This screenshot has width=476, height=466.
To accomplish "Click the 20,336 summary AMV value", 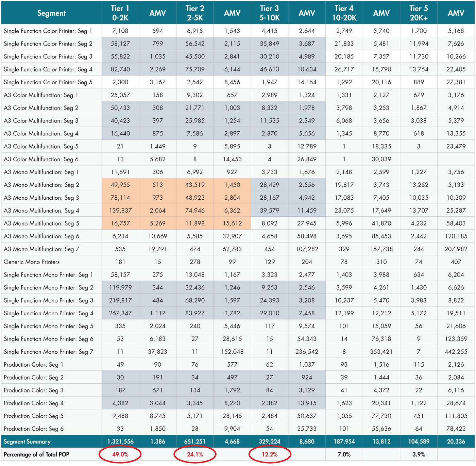I will pos(456,442).
